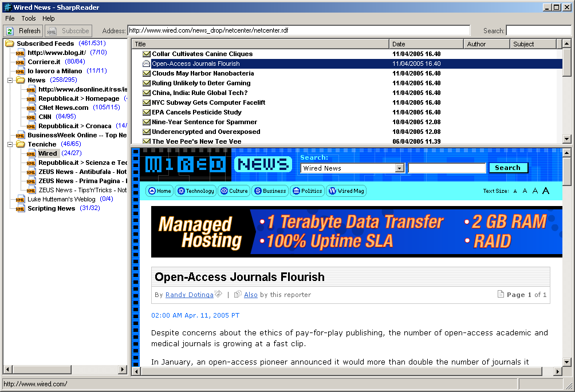This screenshot has height=392, width=575.
Task: Choose the largest text size A
Action: [x=546, y=191]
